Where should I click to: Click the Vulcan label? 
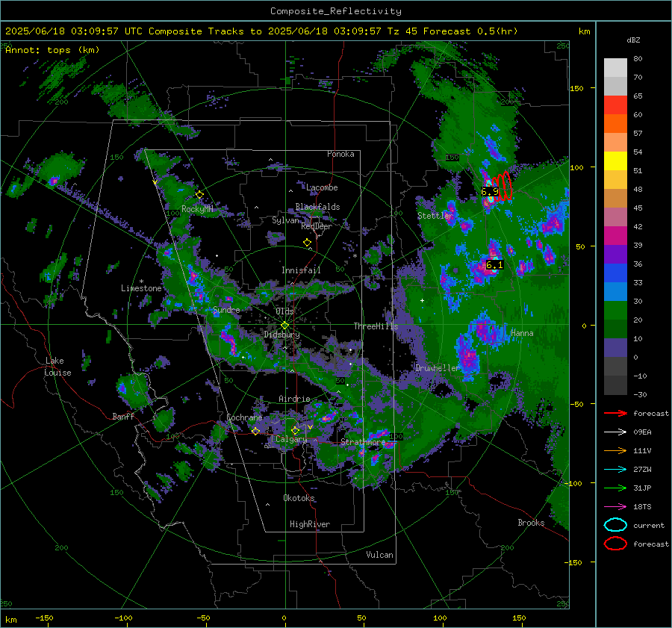pyautogui.click(x=380, y=555)
